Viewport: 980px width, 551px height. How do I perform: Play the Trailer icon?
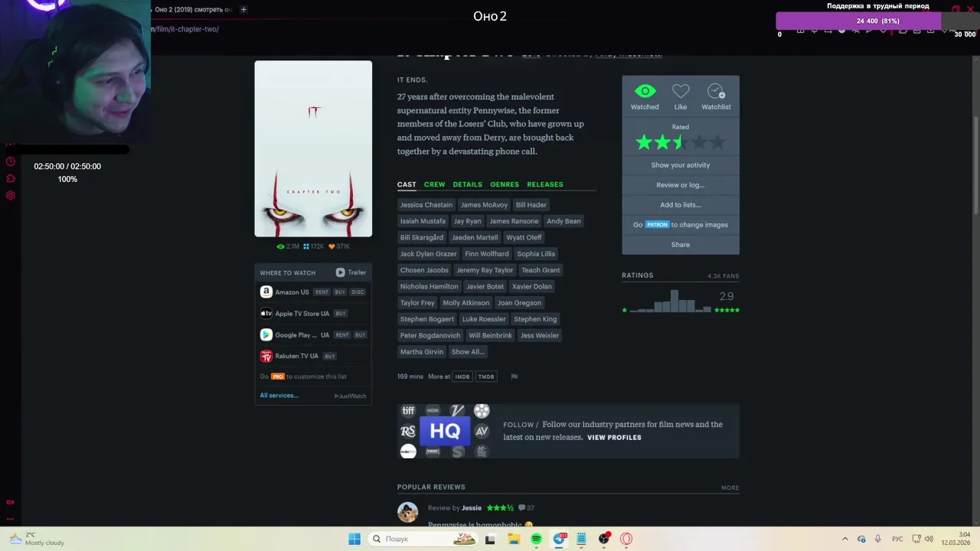pos(340,272)
